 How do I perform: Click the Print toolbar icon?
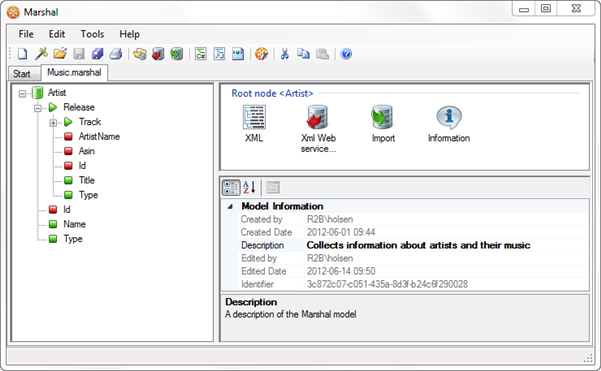(116, 54)
